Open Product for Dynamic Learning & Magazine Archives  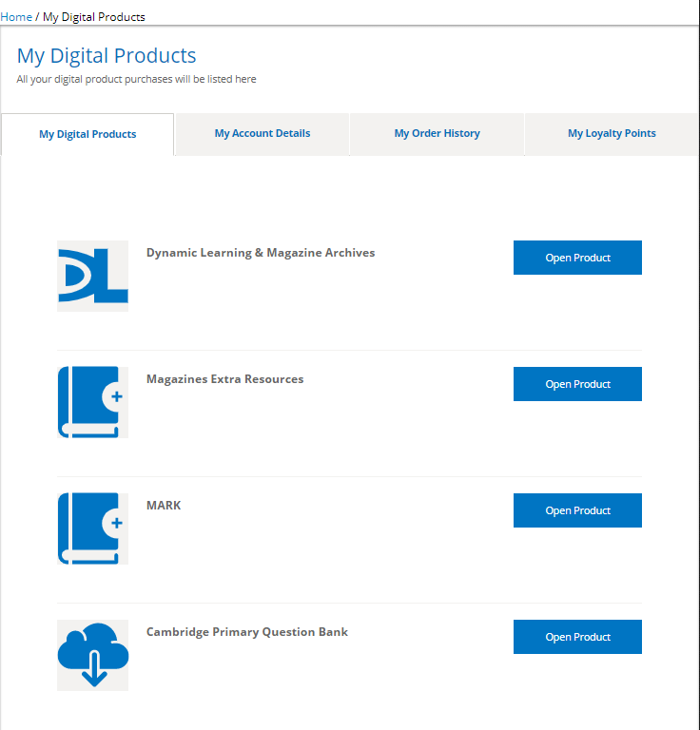tap(577, 258)
